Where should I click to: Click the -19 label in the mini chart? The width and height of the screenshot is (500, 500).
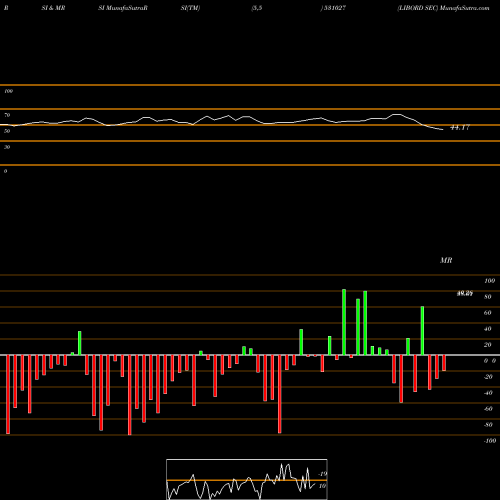click(322, 474)
